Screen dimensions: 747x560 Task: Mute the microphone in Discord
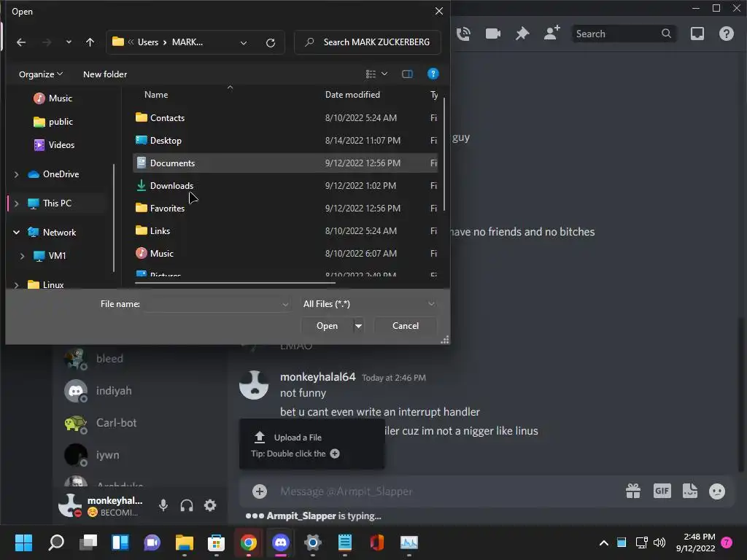[163, 505]
